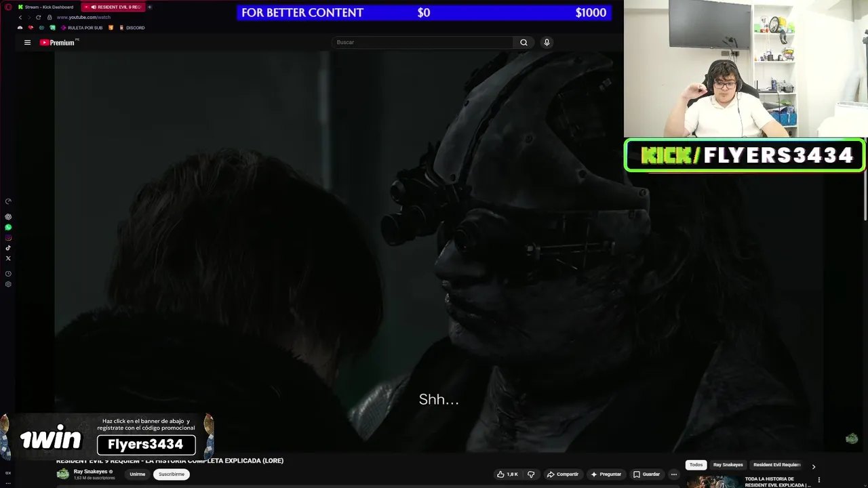Click the magnifying glass search button
868x488 pixels.
[x=524, y=42]
